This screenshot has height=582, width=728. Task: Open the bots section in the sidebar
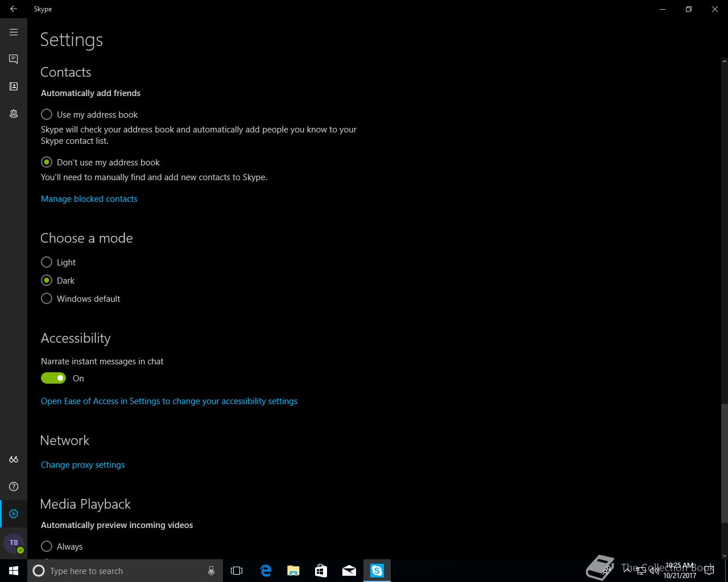[x=14, y=114]
